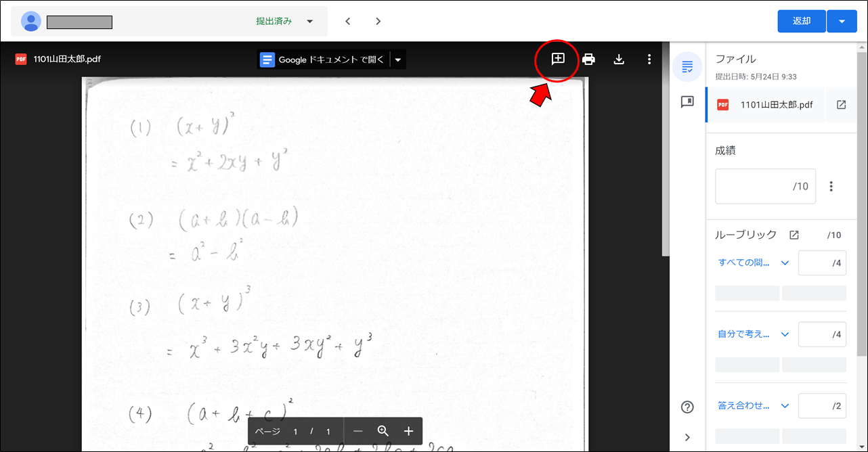The image size is (868, 452).
Task: Click the PDF viewer vertical scrollbar
Action: (x=665, y=149)
